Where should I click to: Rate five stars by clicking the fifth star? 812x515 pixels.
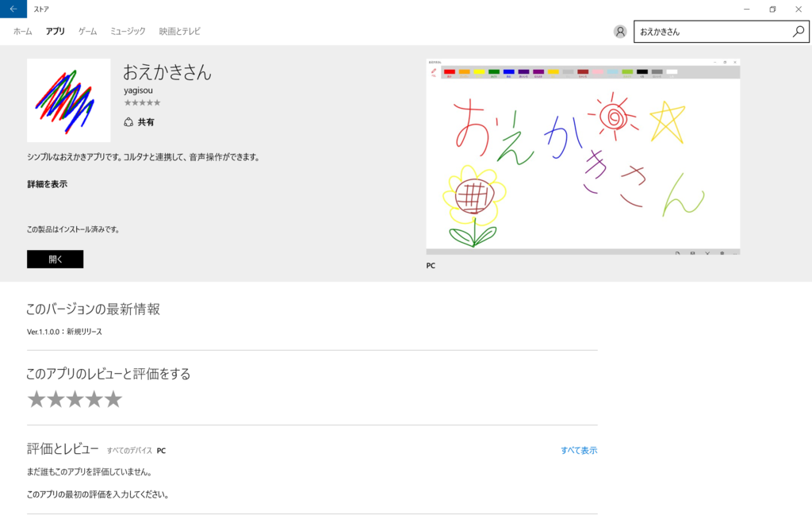coord(115,399)
